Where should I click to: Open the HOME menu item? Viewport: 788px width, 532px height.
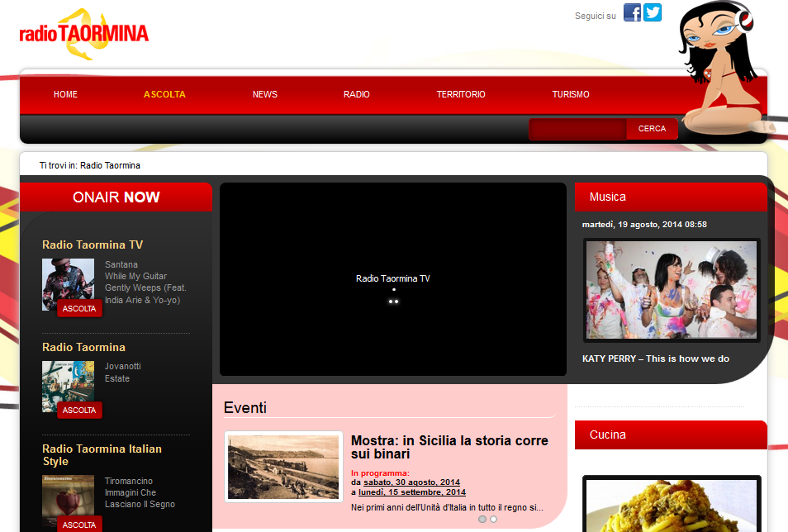65,94
